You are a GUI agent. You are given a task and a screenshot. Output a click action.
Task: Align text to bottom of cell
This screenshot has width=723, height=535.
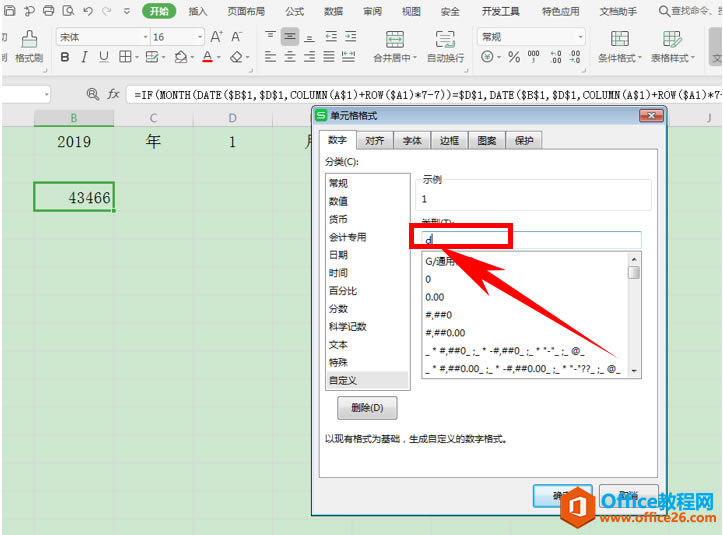click(x=310, y=36)
